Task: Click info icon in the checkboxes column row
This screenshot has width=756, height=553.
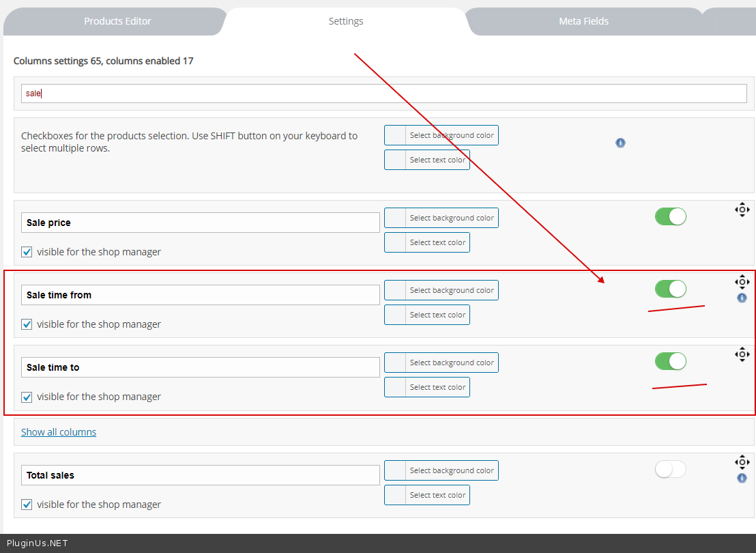Action: (x=620, y=143)
